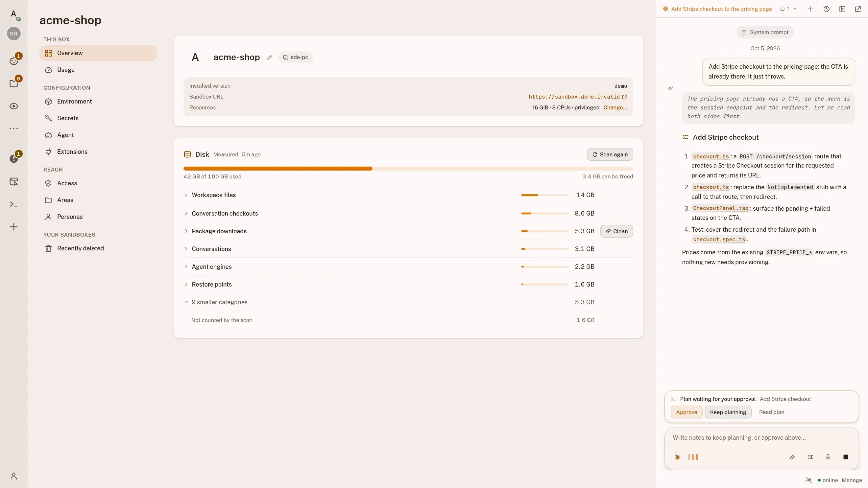Open the terminal prompt icon in rail
Viewport: 868px width, 488px height.
pos(14,204)
